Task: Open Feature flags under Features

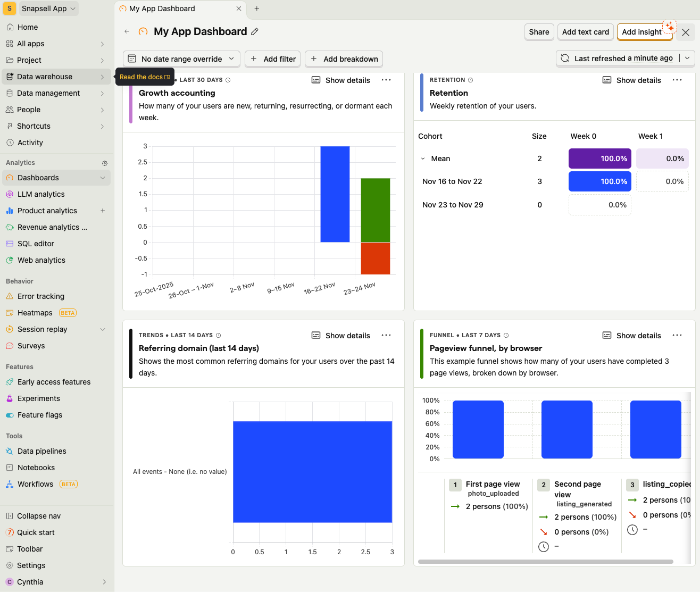Action: click(x=39, y=414)
